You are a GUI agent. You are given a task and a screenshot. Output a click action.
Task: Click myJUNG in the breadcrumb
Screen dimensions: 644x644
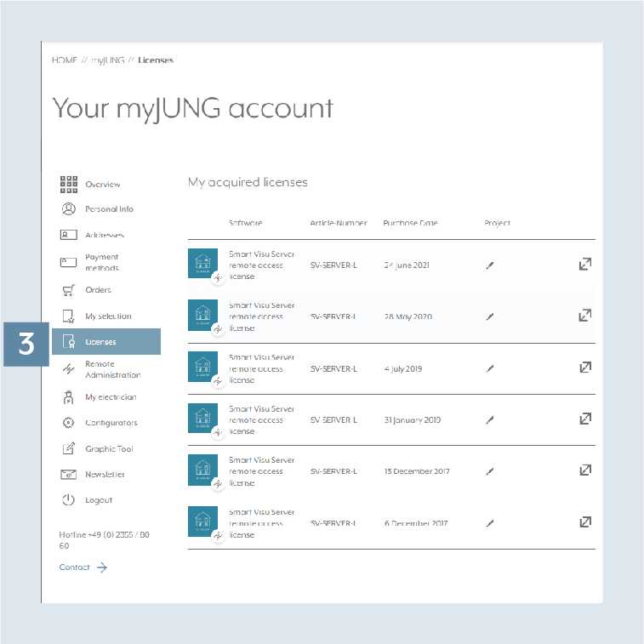coord(107,60)
